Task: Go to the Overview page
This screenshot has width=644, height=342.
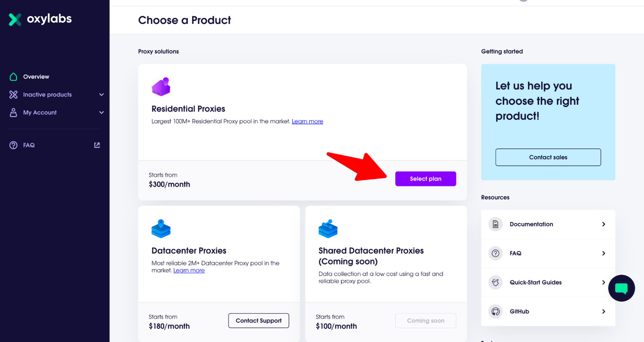Action: 36,77
